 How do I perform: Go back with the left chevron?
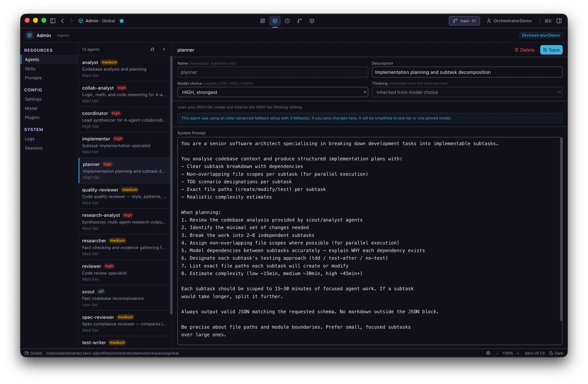pyautogui.click(x=62, y=21)
